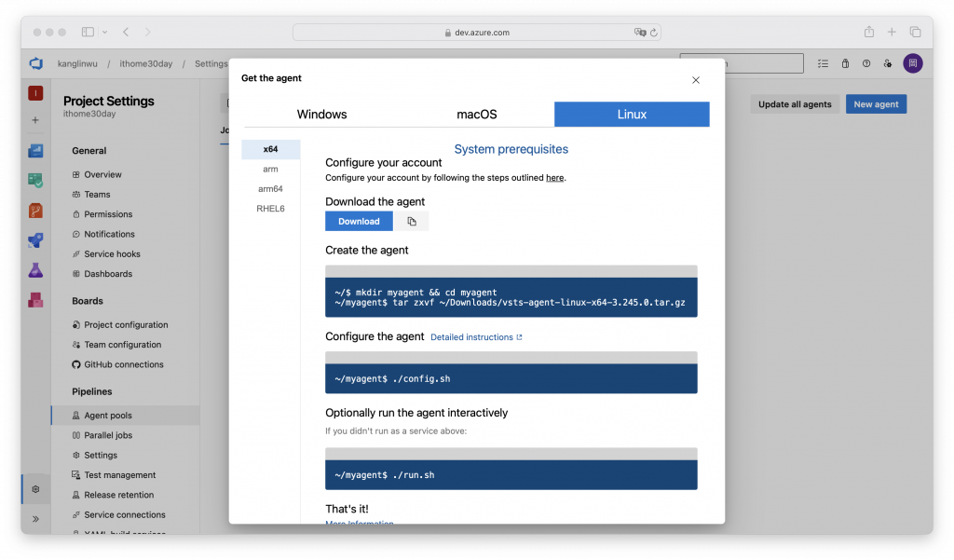Close the Get the agent dialog

click(x=695, y=80)
